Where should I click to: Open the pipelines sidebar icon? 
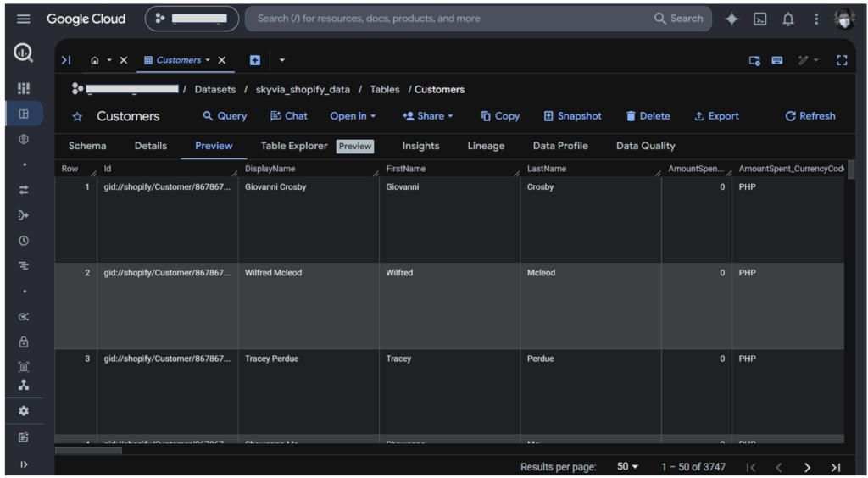coord(23,215)
